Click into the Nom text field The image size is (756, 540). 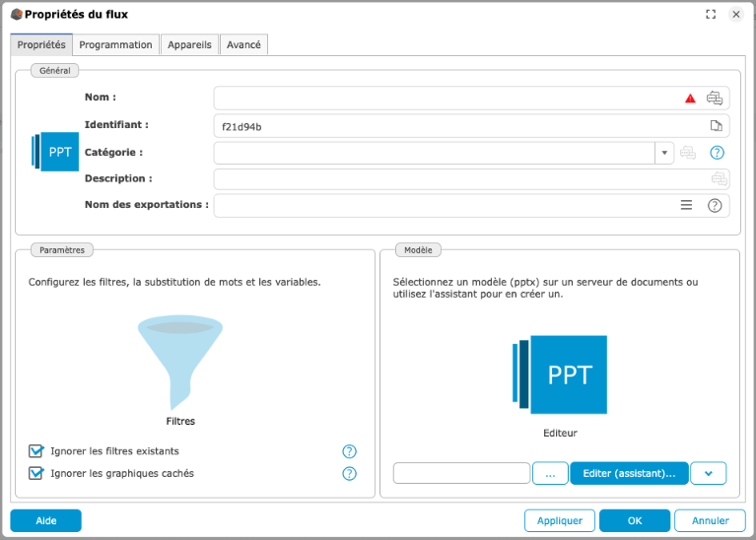[x=444, y=98]
